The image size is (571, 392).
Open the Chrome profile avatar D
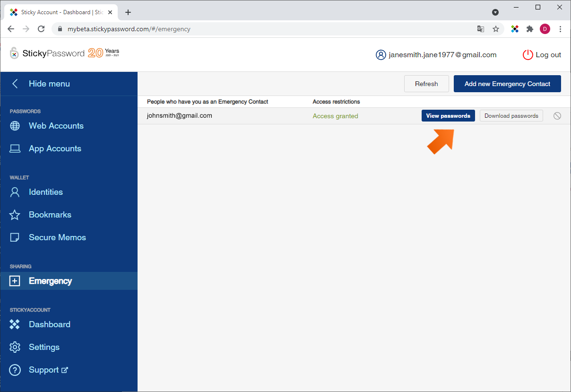(x=545, y=29)
